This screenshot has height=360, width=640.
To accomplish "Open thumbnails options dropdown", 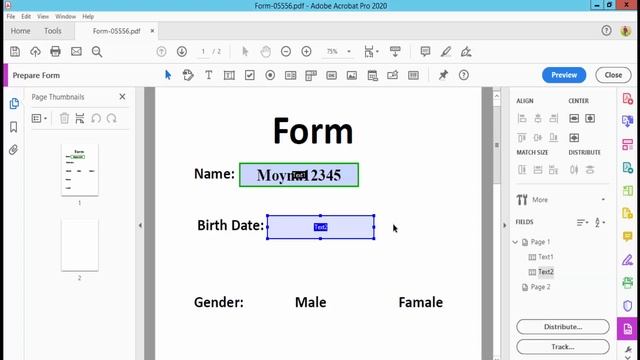I will [39, 118].
